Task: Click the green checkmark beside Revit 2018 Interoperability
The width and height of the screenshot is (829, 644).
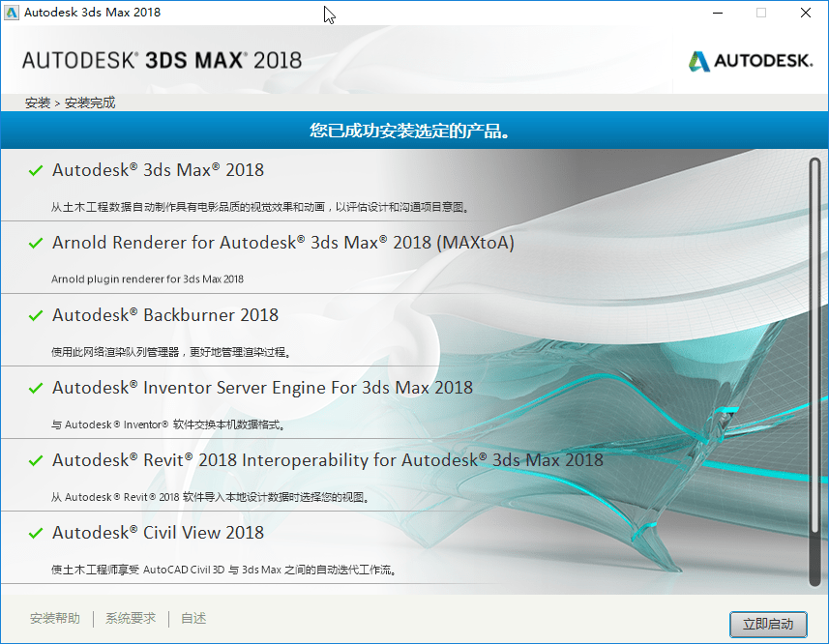Action: click(36, 460)
